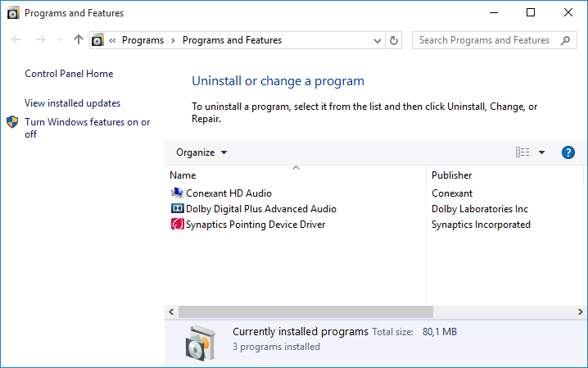The height and width of the screenshot is (368, 588).
Task: Select Programs in the breadcrumb path
Action: tap(142, 40)
